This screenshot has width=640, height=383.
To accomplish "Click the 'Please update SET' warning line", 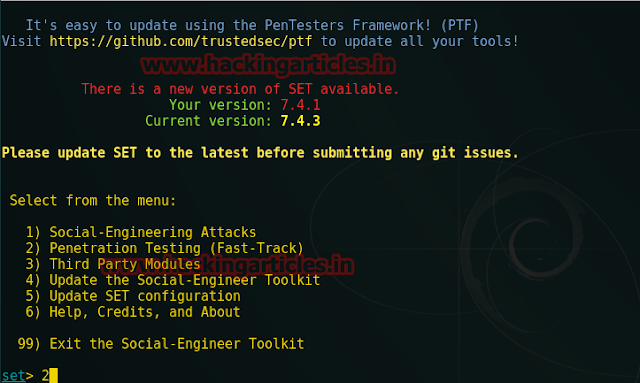I will point(260,153).
